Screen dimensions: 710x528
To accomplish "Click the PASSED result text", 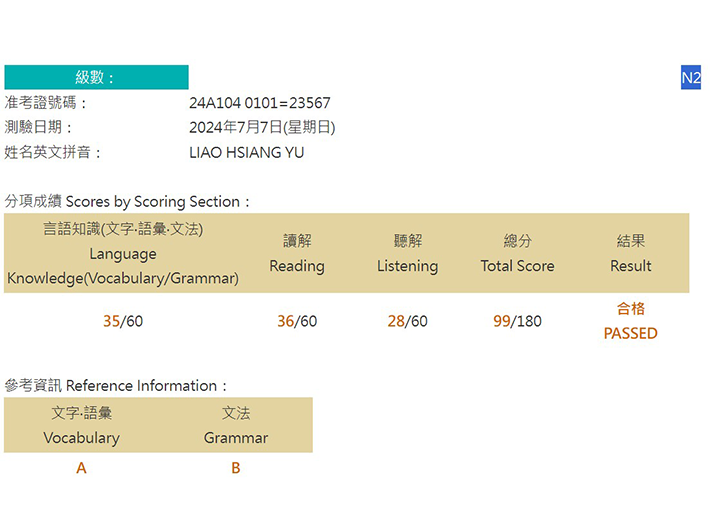I will click(630, 333).
